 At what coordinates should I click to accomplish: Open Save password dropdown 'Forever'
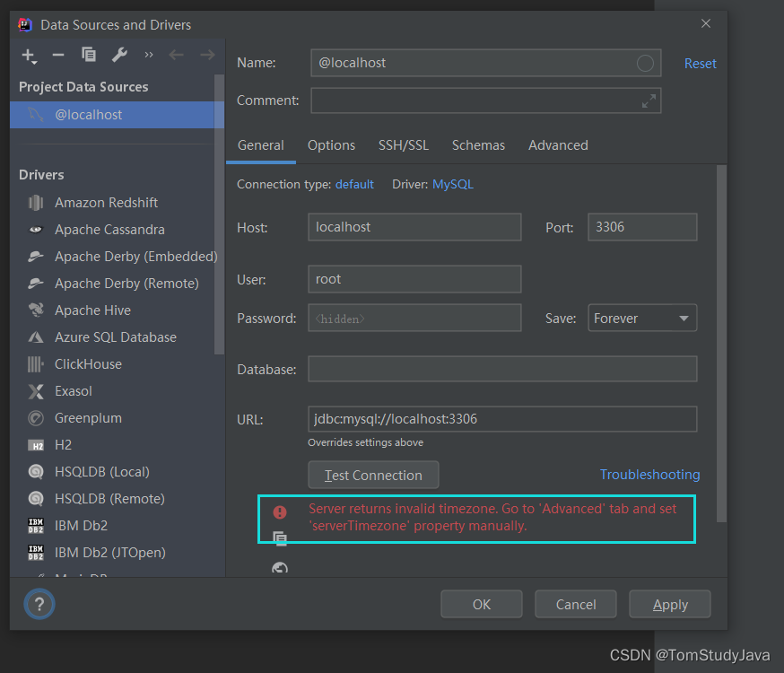point(642,318)
